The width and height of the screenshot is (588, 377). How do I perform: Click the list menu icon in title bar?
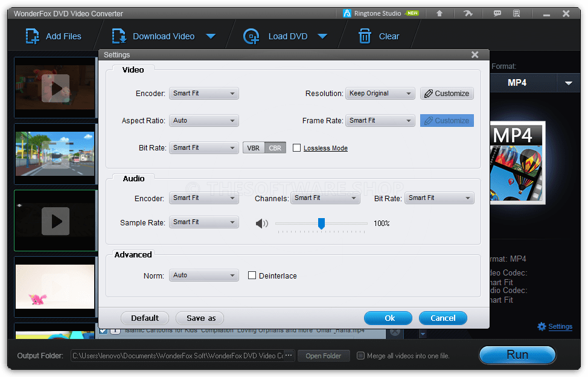pyautogui.click(x=516, y=13)
